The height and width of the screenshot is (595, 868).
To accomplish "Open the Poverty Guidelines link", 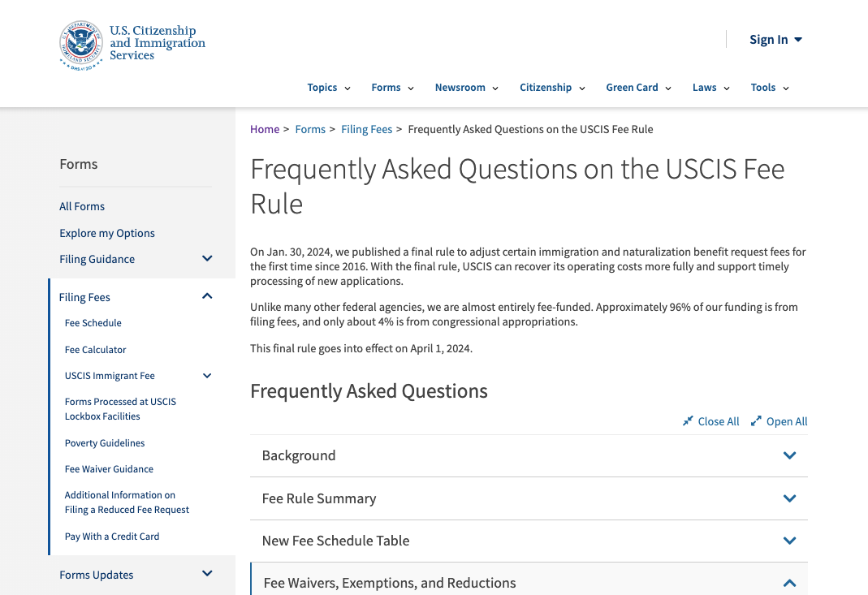I will tap(105, 443).
